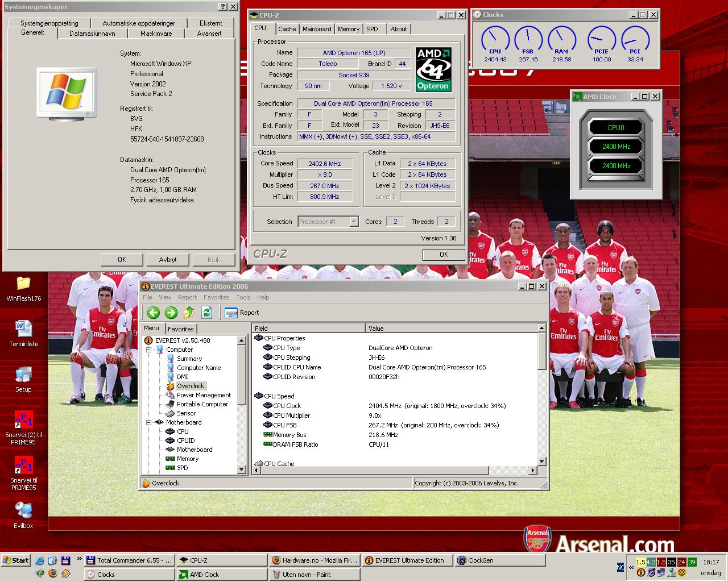The width and height of the screenshot is (728, 582).
Task: Select the Snarvei til PRIME95 desktop icon
Action: coord(23,464)
